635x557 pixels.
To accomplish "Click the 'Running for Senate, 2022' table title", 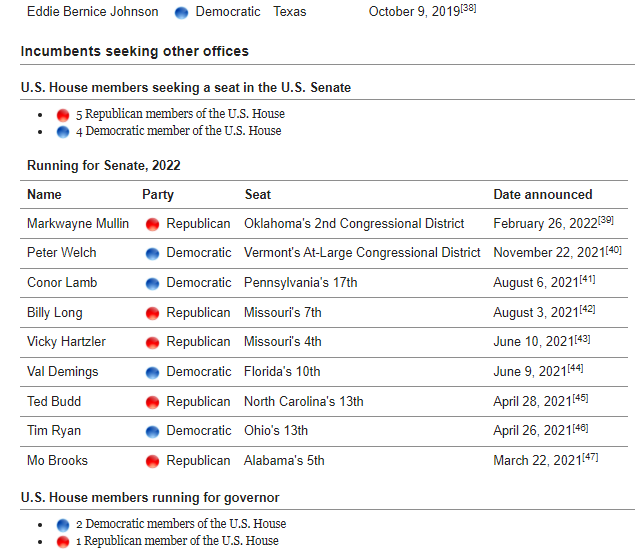I will coord(104,166).
